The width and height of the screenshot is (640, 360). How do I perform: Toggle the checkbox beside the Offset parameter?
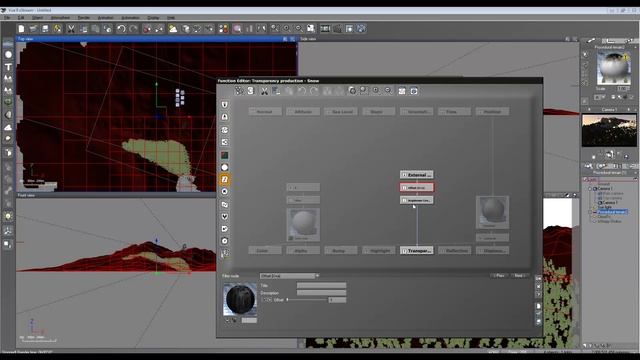coord(263,300)
